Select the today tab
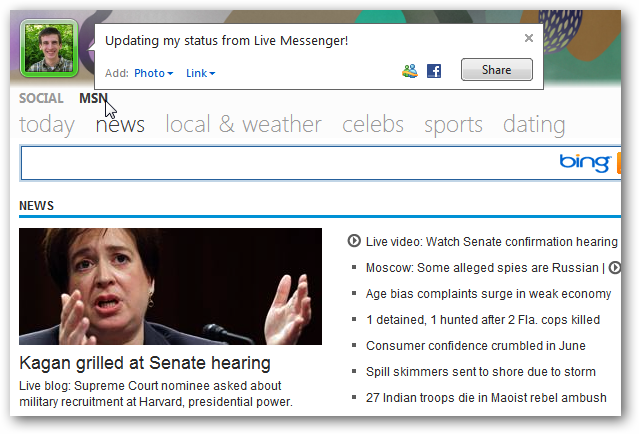The image size is (639, 434). 47,125
